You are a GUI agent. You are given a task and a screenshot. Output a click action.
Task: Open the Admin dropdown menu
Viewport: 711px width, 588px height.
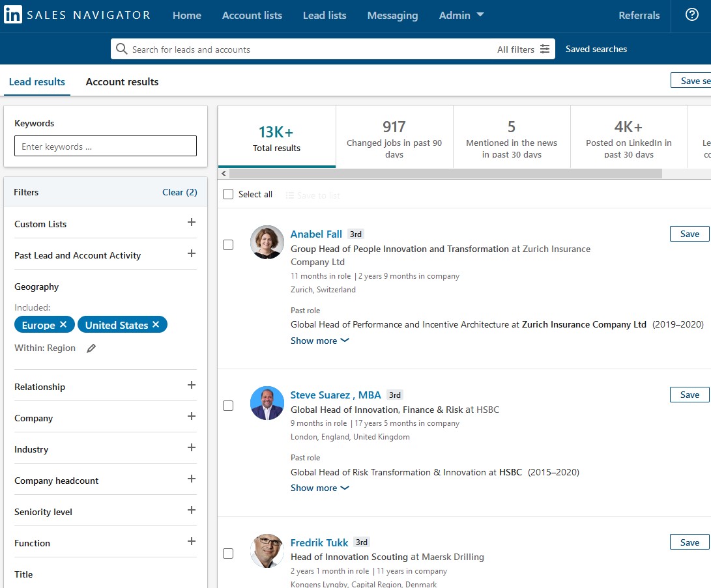[461, 15]
